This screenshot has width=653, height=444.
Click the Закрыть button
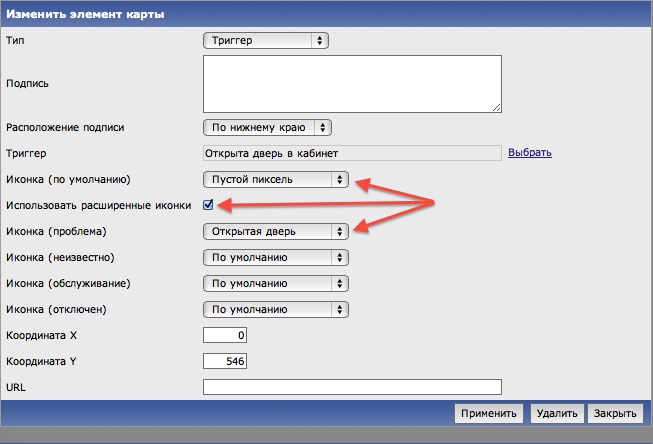click(613, 413)
